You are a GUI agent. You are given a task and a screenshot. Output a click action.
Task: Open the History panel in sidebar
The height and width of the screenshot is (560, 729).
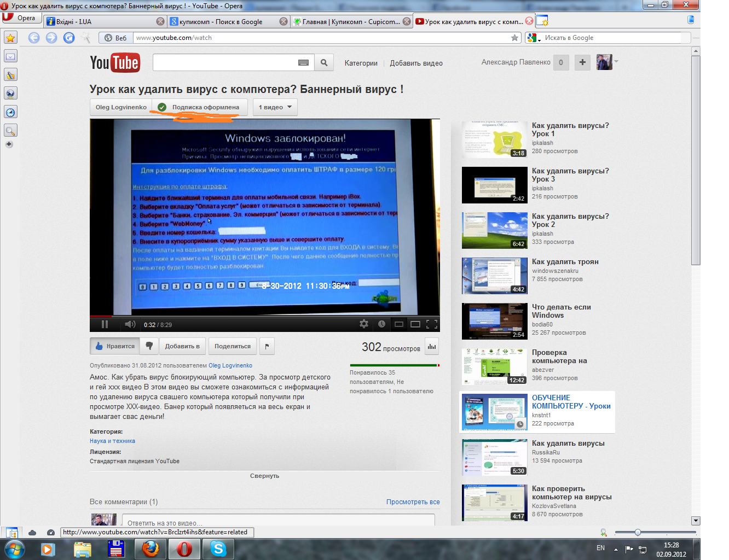pyautogui.click(x=10, y=112)
